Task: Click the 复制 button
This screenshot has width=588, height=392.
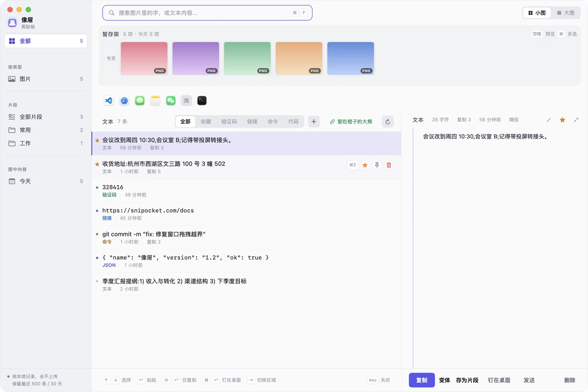Action: (422, 380)
